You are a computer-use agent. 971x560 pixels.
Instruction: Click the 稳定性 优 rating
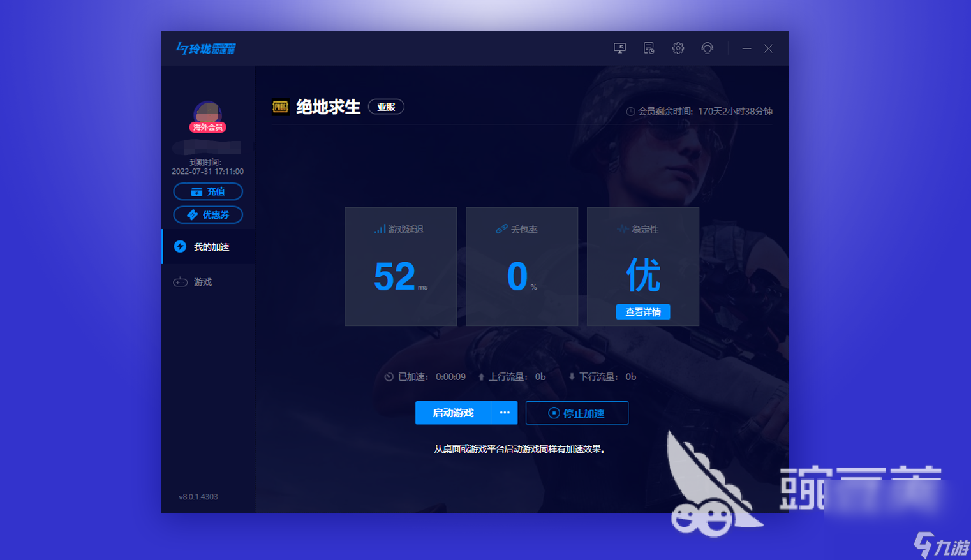[643, 275]
